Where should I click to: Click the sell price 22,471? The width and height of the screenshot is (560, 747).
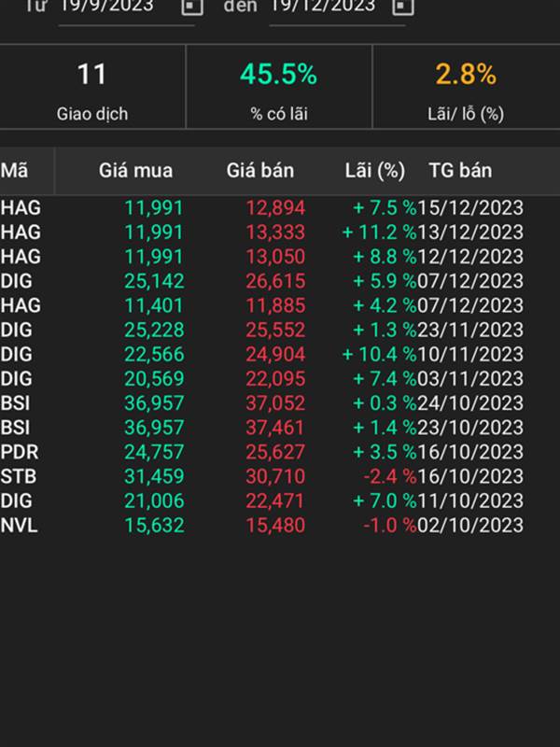275,500
